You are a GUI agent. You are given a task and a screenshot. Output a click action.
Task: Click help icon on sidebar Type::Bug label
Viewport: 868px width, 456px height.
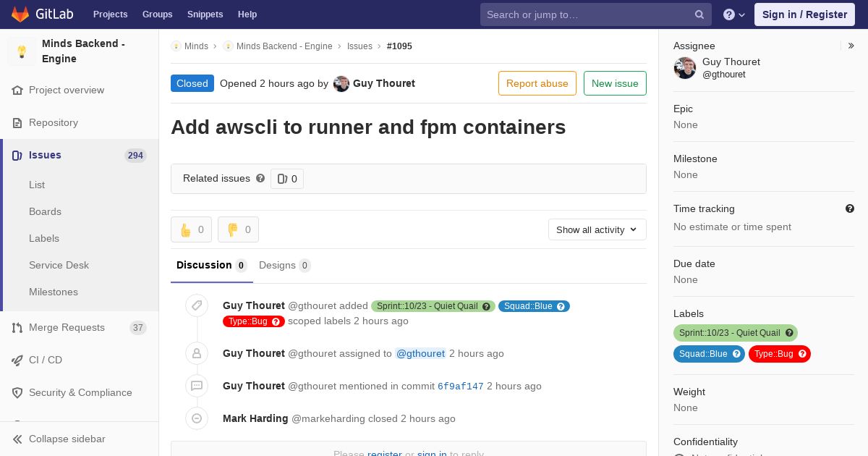(x=802, y=354)
